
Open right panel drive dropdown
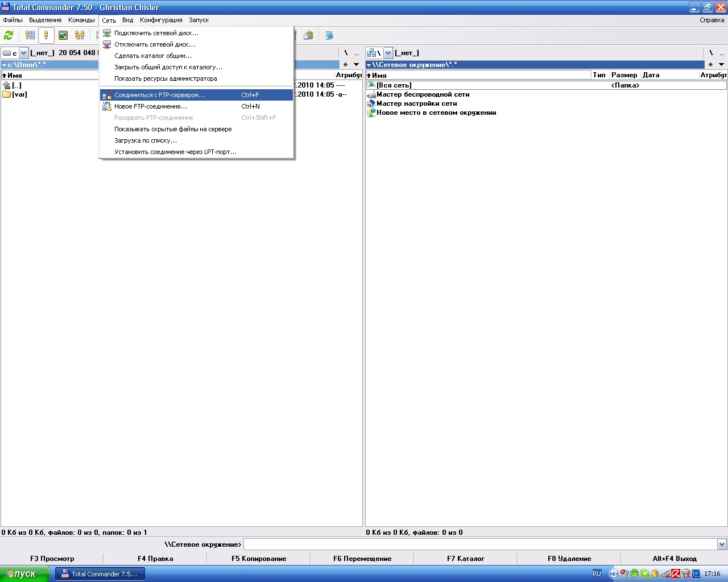[388, 53]
